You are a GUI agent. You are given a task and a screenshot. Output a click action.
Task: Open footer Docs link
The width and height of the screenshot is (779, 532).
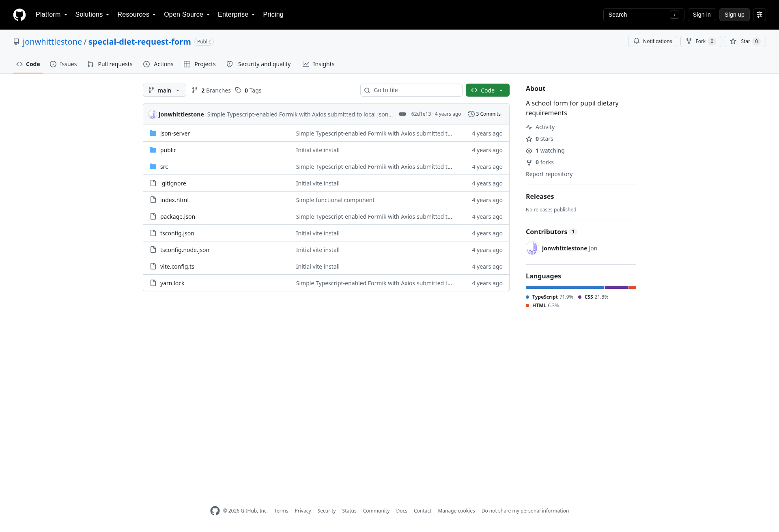pyautogui.click(x=402, y=511)
